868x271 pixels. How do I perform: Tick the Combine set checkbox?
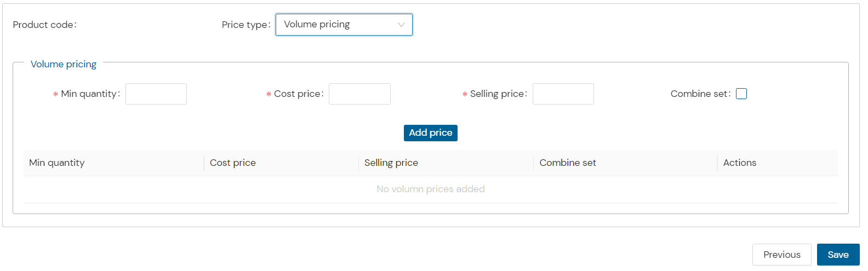tap(741, 94)
